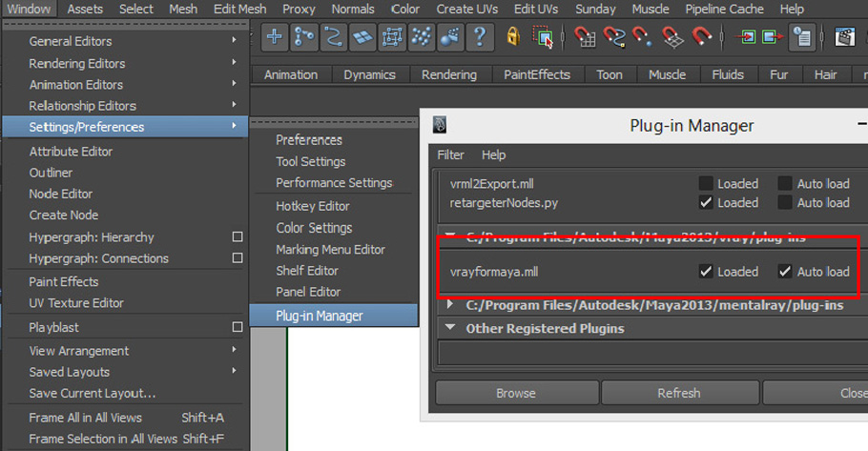Click vrayformaya.mll plugin name
Image resolution: width=868 pixels, height=451 pixels.
click(x=494, y=272)
